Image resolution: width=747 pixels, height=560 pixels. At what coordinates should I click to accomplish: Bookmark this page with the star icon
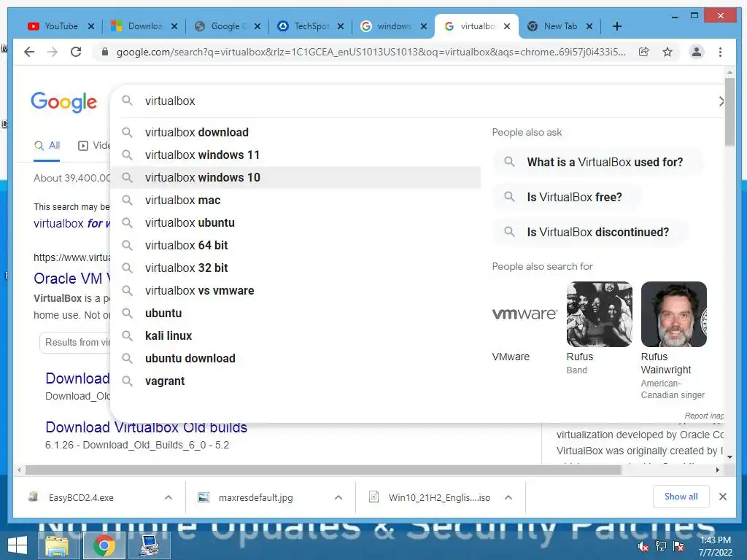[x=667, y=52]
